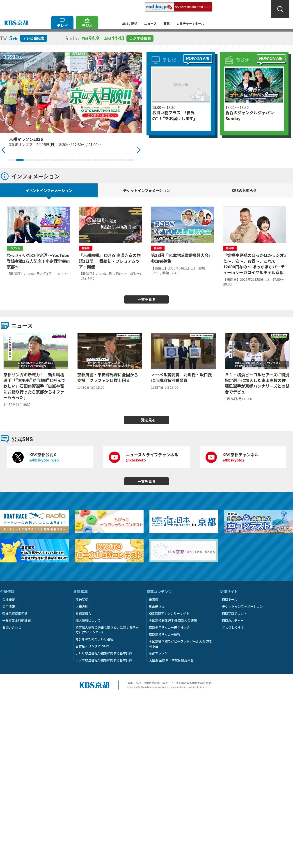This screenshot has width=293, height=868.
Task: Open 京都マラソン footer link
Action: tap(158, 653)
